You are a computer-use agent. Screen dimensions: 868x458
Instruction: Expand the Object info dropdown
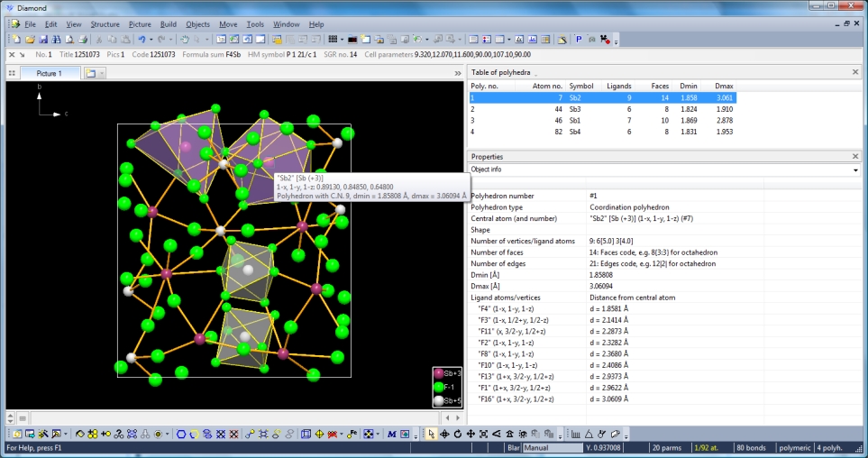(855, 169)
